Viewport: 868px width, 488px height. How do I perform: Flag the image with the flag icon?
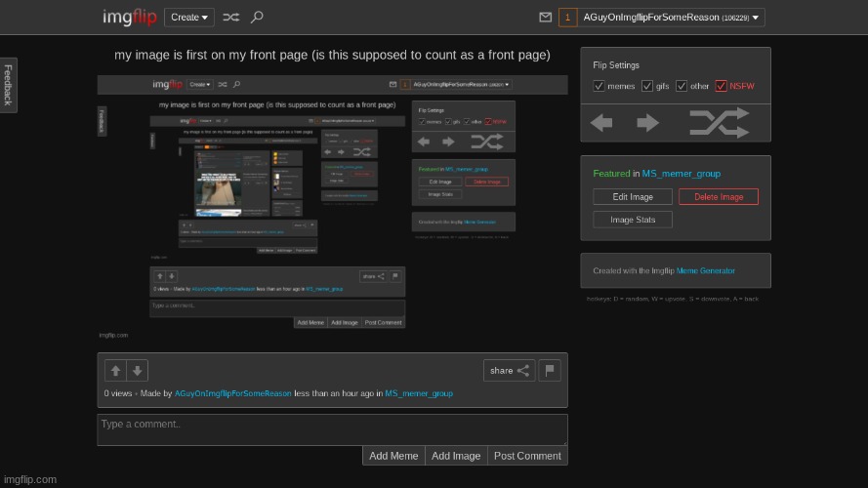click(x=550, y=371)
